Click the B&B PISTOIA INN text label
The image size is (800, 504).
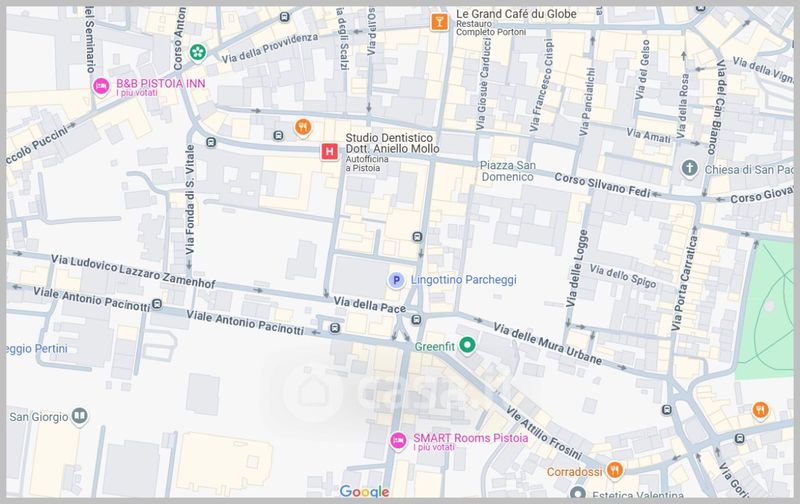pos(160,82)
